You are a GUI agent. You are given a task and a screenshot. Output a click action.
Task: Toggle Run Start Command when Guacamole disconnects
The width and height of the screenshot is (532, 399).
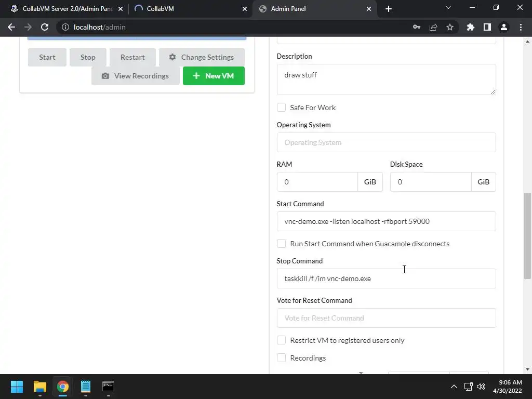click(x=281, y=244)
